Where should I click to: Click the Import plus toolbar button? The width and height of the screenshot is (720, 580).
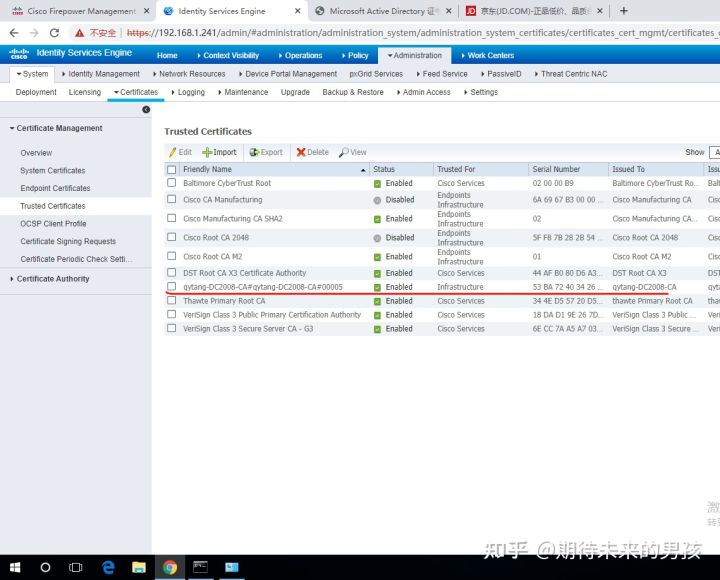tap(219, 152)
